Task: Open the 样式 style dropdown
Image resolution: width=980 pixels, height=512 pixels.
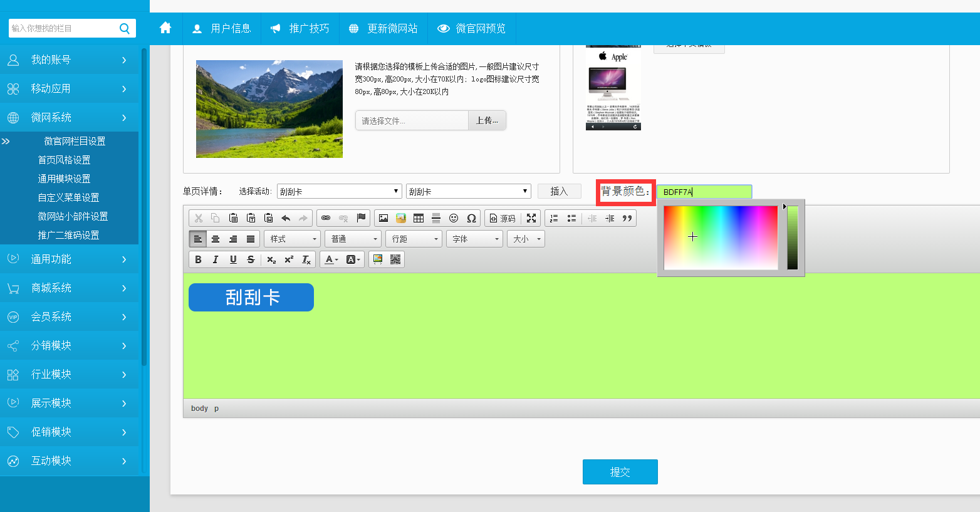Action: point(293,239)
